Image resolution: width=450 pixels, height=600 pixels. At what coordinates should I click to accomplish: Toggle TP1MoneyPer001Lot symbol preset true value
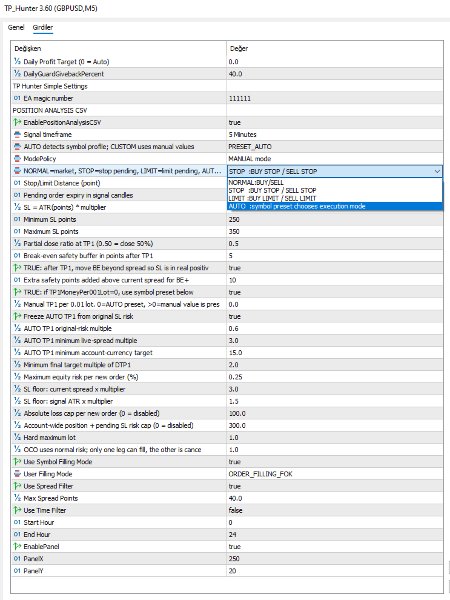335,292
